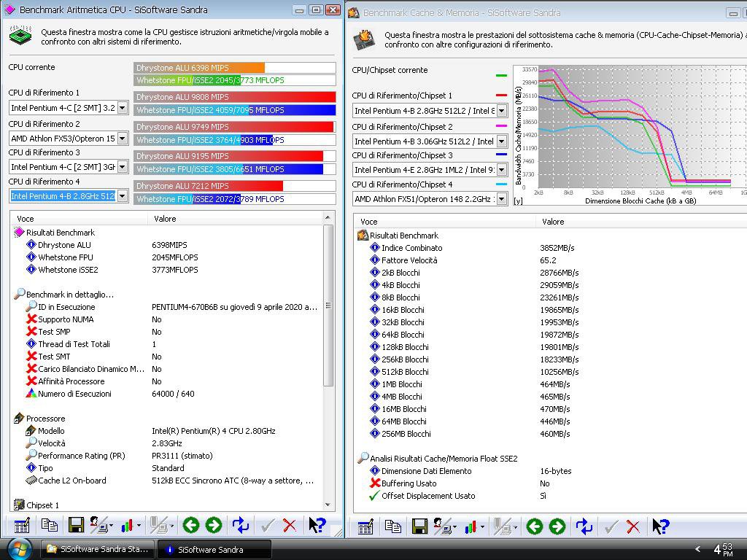Click the green back arrow in Cache & Memory window
Image resolution: width=747 pixels, height=560 pixels.
coord(535,526)
